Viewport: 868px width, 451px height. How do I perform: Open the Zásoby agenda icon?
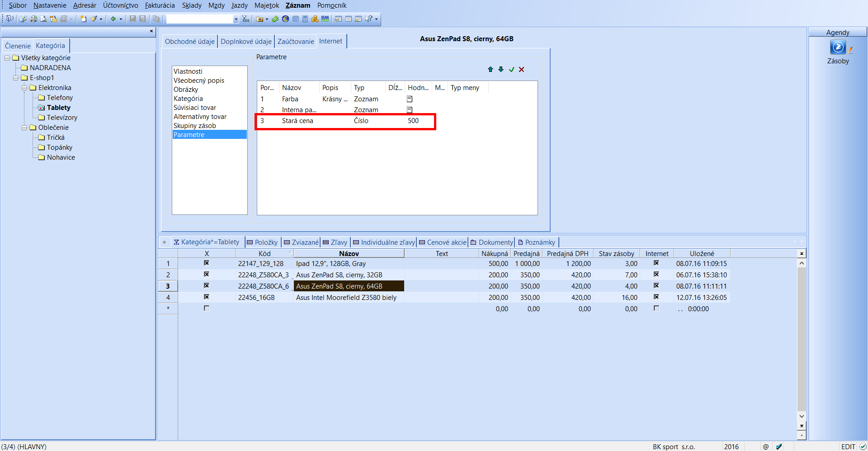click(838, 47)
